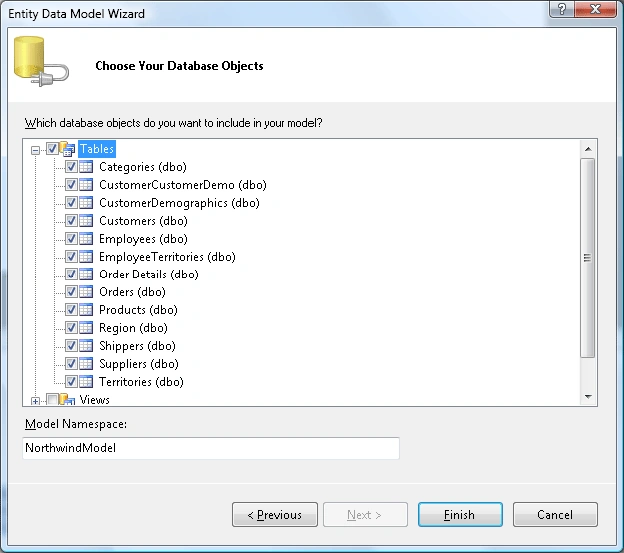Select the Customers (dbo) row text

tap(143, 220)
